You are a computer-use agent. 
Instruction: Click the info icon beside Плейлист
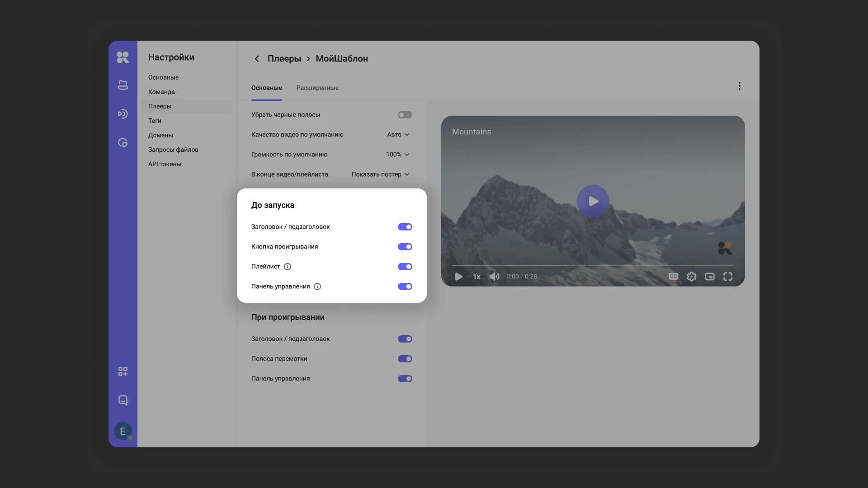(x=288, y=267)
